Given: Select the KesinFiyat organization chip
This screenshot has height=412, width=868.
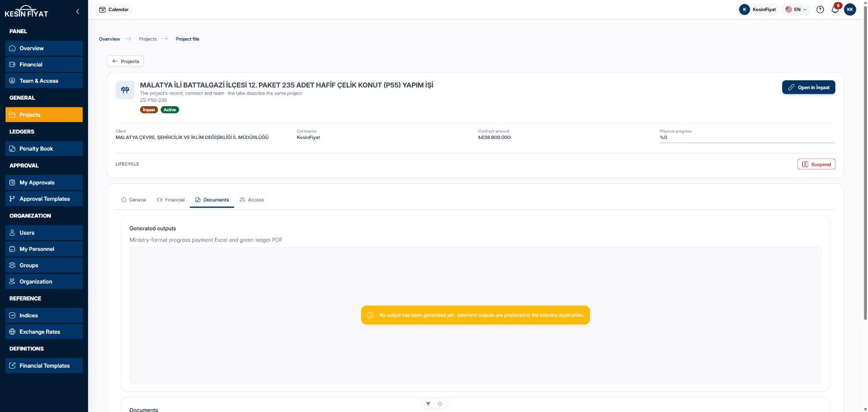Looking at the screenshot, I should (757, 9).
